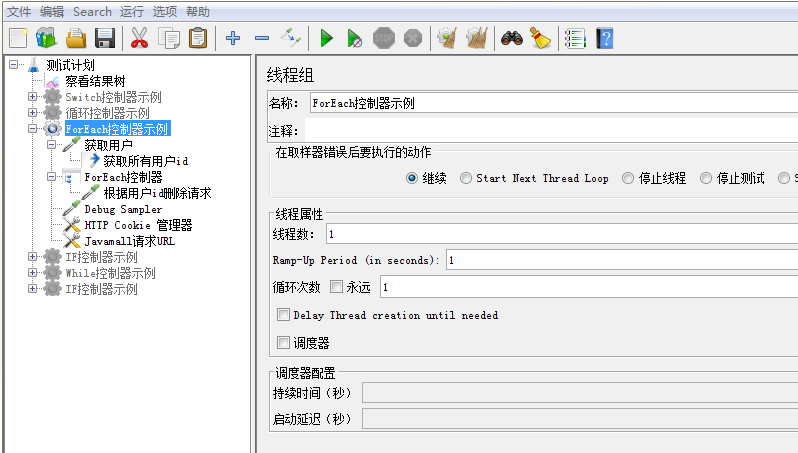Click the Paste clipboard icon
798x453 pixels.
pos(198,38)
